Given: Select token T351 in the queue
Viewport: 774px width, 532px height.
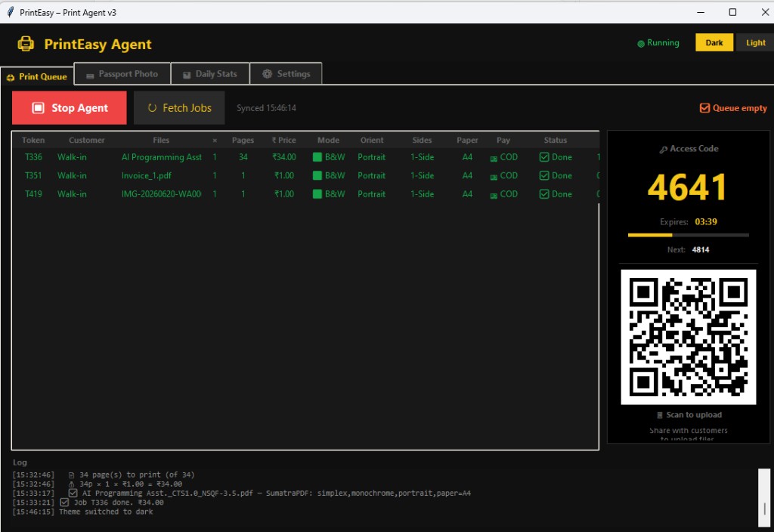Looking at the screenshot, I should (33, 175).
